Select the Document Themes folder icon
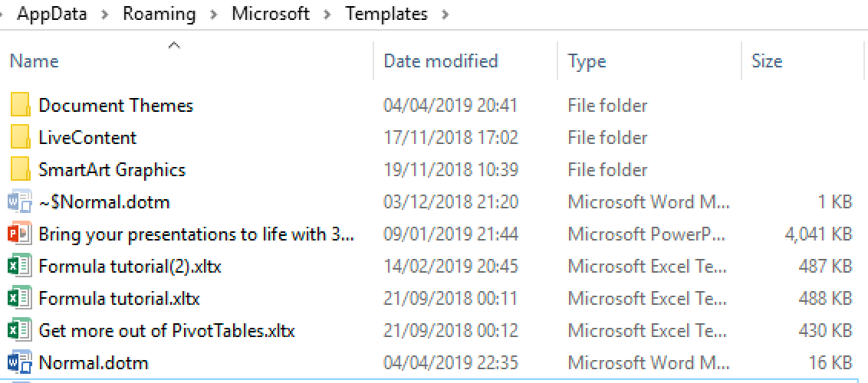The image size is (868, 383). click(x=21, y=105)
